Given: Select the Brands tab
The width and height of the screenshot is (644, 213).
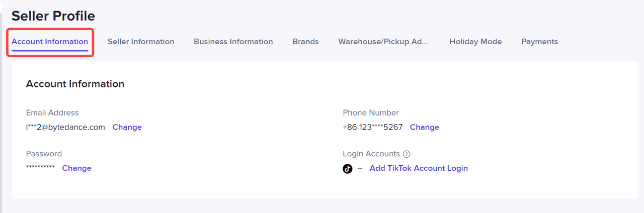Looking at the screenshot, I should pos(305,42).
